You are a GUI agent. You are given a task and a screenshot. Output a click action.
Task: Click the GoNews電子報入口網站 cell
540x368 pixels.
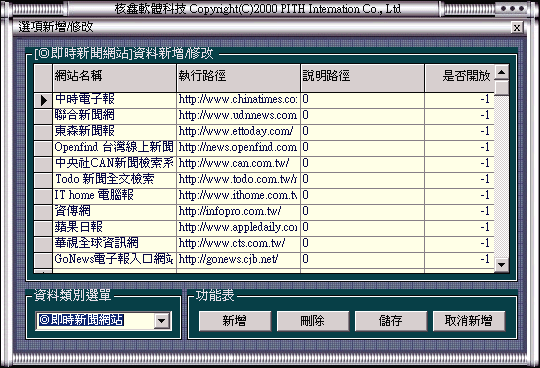pyautogui.click(x=114, y=260)
